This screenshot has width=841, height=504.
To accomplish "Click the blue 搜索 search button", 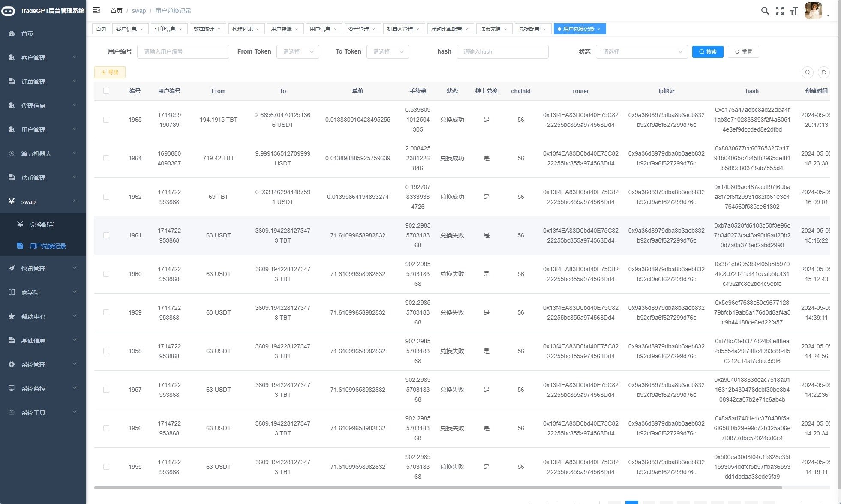I will point(707,51).
